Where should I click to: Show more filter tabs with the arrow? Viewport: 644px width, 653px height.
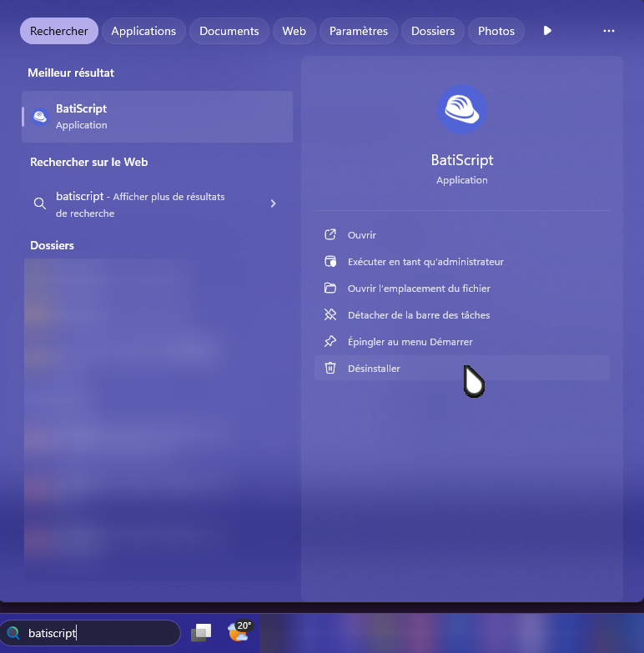(547, 31)
